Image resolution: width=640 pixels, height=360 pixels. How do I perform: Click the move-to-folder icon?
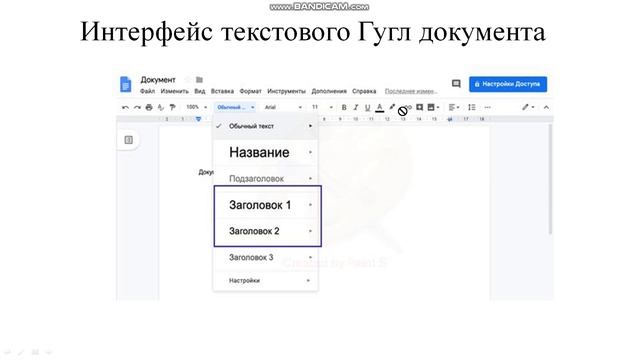pos(199,80)
